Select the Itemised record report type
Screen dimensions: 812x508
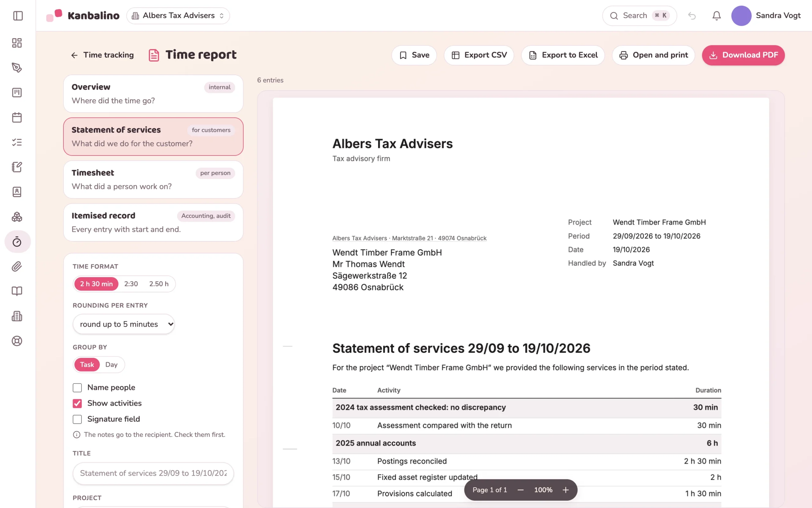click(x=153, y=223)
